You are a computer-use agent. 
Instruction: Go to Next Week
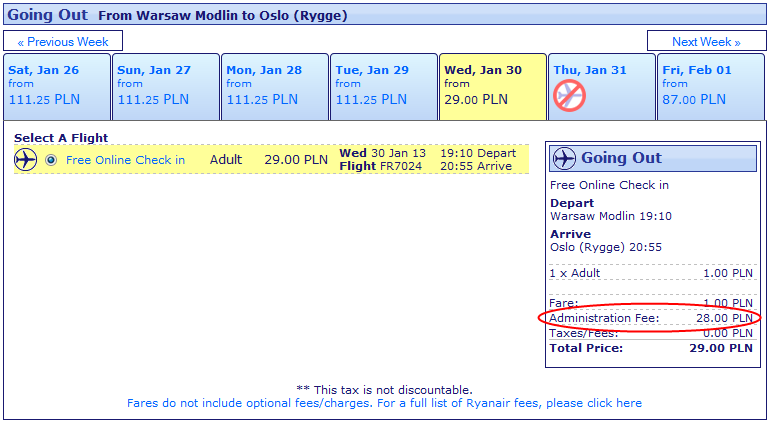coord(706,41)
